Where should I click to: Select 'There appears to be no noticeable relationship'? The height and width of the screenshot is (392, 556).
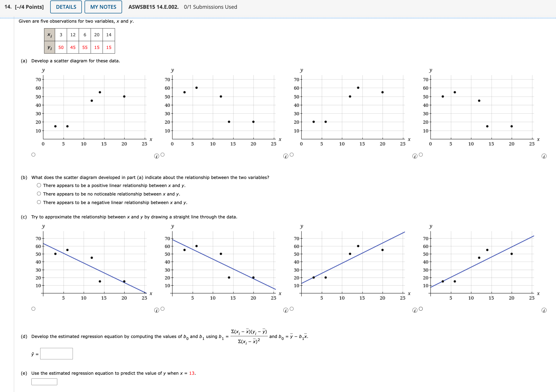point(39,194)
